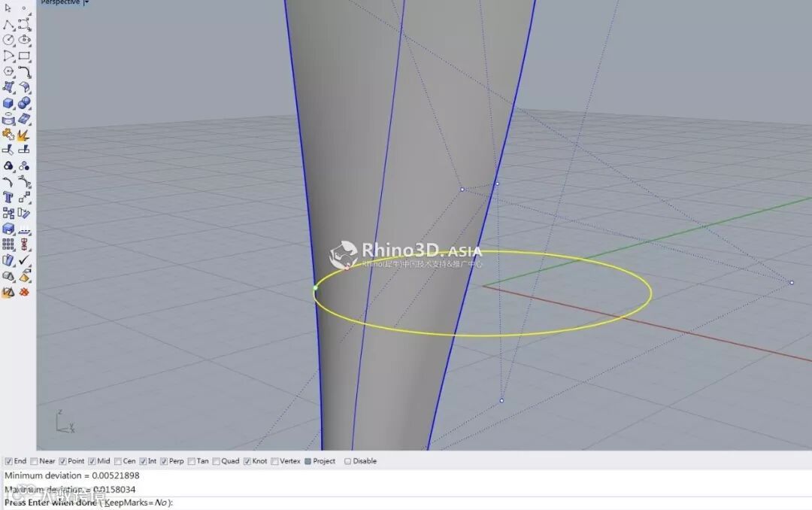Activate the Polyline tool
This screenshot has height=510, width=812.
[8, 24]
